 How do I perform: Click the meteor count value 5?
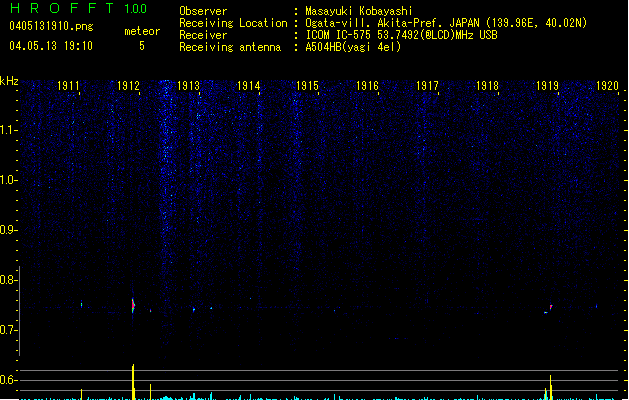coord(142,46)
